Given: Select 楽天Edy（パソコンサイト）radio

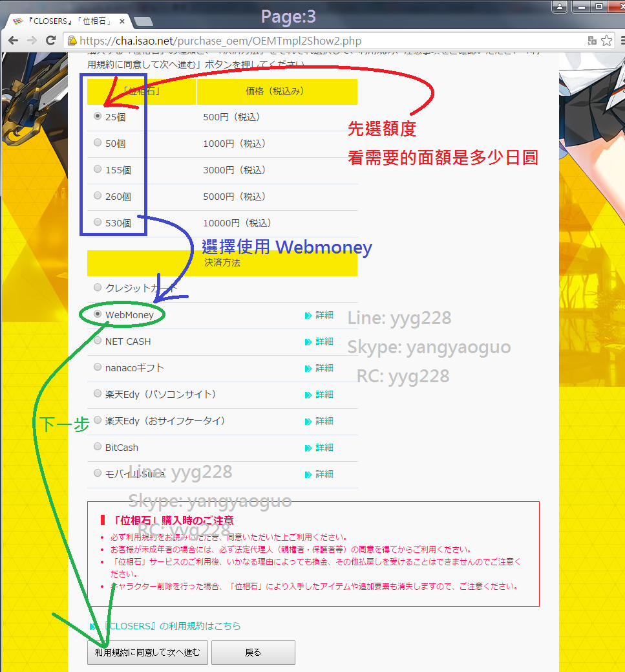Looking at the screenshot, I should [x=98, y=394].
